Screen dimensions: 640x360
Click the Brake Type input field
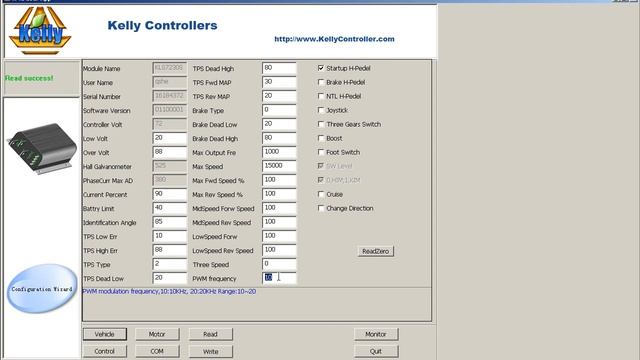click(x=279, y=110)
